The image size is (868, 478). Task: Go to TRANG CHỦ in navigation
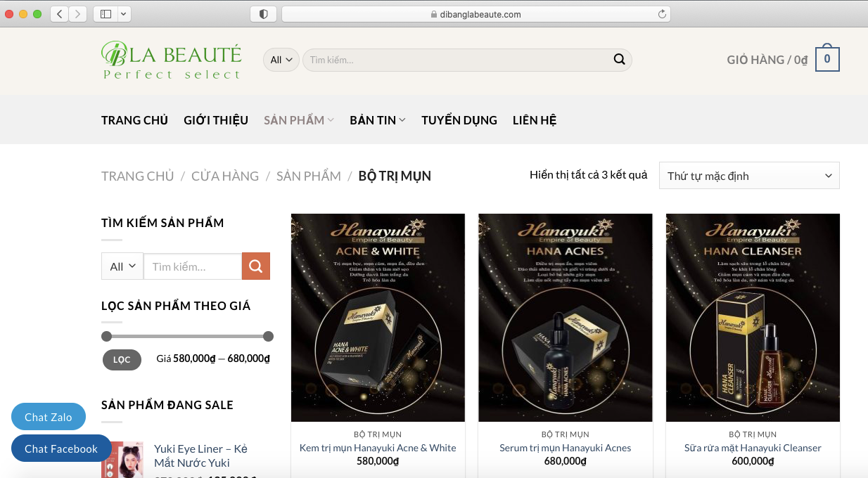(x=134, y=120)
